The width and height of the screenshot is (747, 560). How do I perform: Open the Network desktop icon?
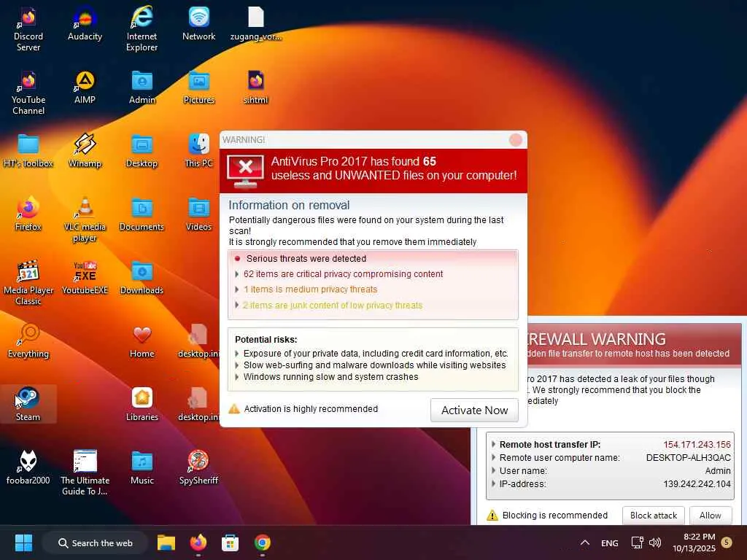click(198, 24)
